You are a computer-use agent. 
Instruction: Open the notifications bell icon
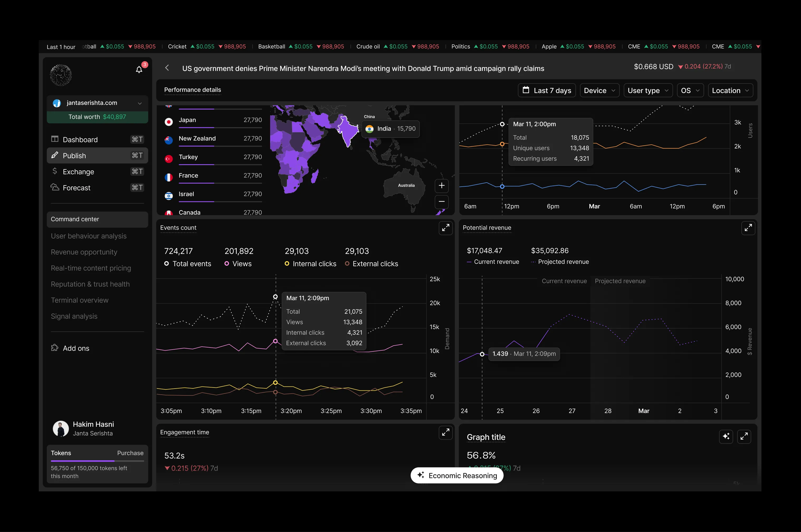click(x=139, y=70)
